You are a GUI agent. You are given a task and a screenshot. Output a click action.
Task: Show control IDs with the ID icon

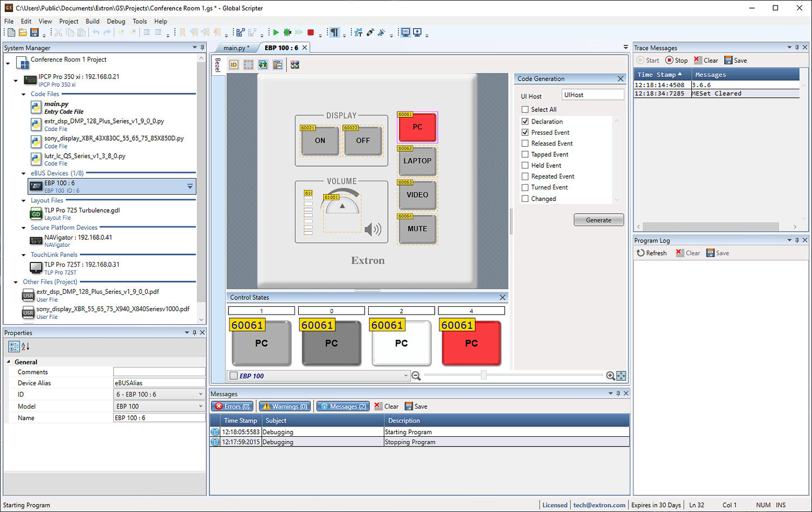coord(234,65)
